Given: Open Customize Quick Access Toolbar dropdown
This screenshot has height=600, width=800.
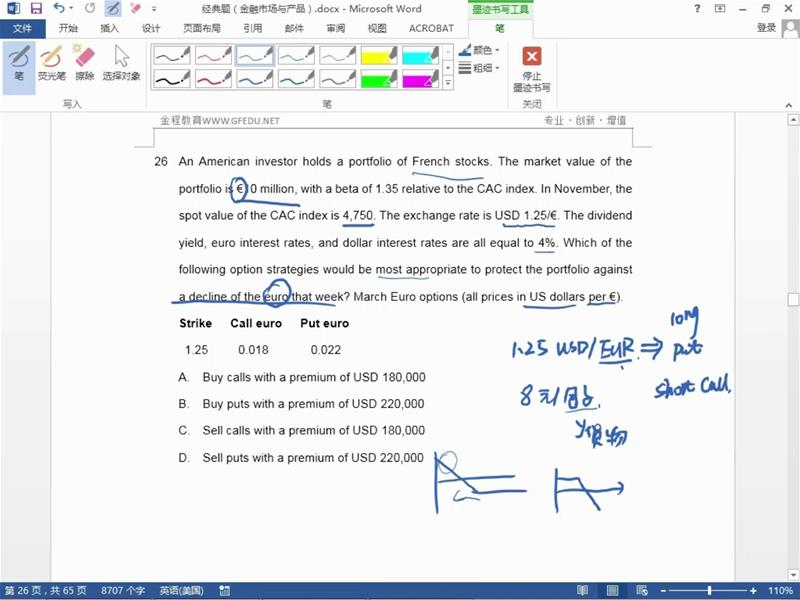Looking at the screenshot, I should (x=154, y=9).
